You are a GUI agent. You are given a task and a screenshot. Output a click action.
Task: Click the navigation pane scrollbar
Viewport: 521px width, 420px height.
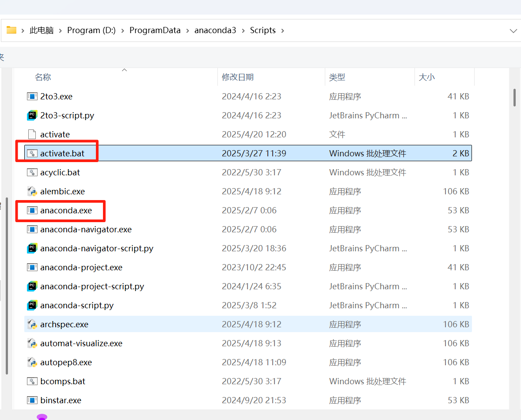coord(7,286)
